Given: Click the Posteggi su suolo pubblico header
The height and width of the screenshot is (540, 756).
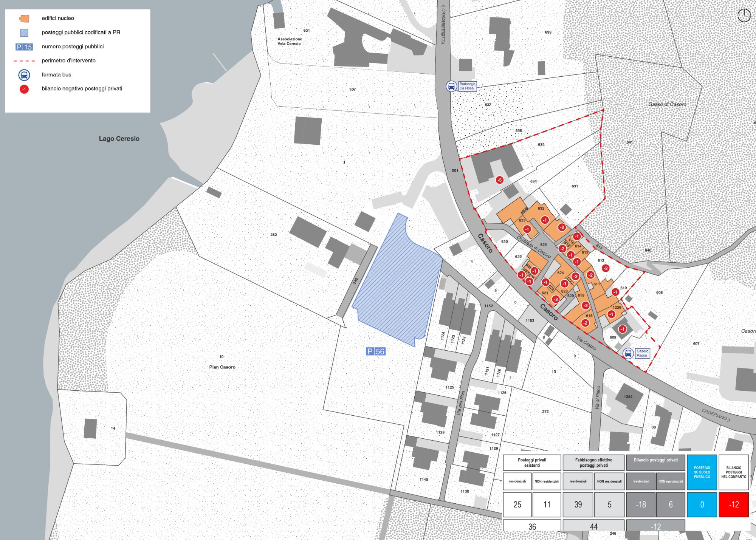Looking at the screenshot, I should [x=702, y=472].
